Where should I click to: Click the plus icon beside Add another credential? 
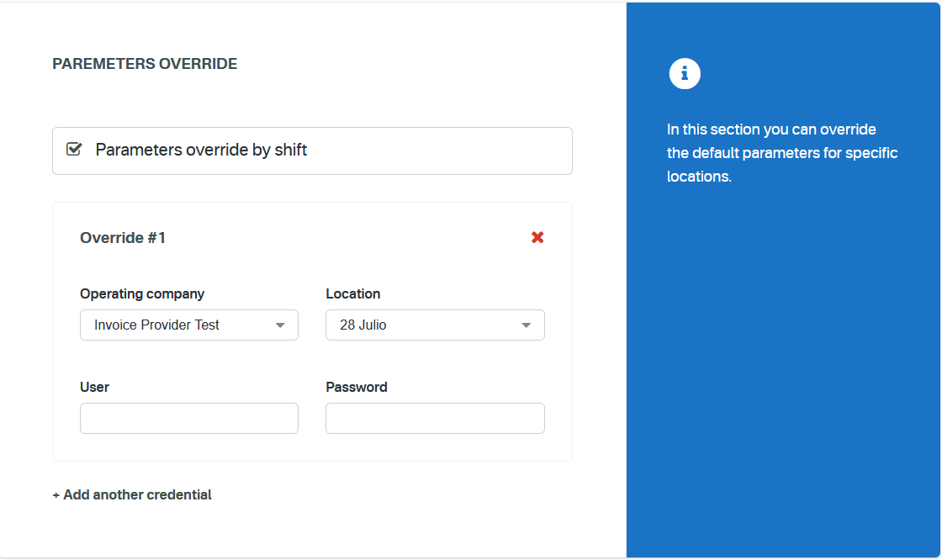(x=56, y=494)
